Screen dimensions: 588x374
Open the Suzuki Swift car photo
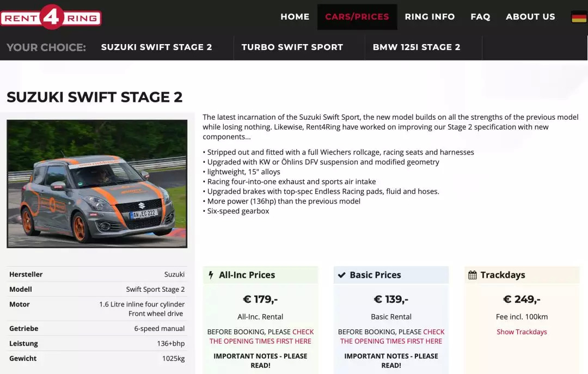97,184
